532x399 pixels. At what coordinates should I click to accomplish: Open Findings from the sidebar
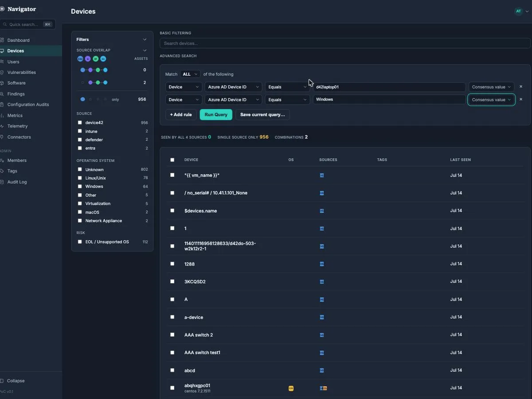(16, 94)
